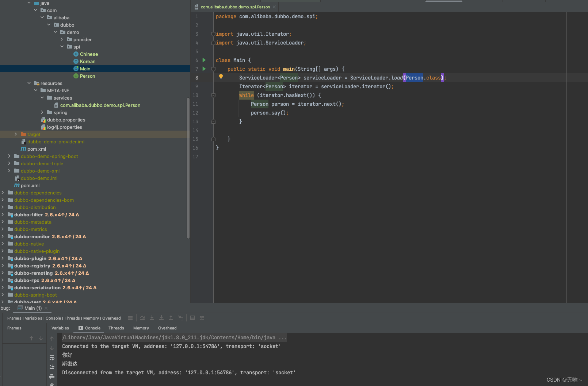
Task: Switch to the Variables debug tab
Action: (60, 328)
